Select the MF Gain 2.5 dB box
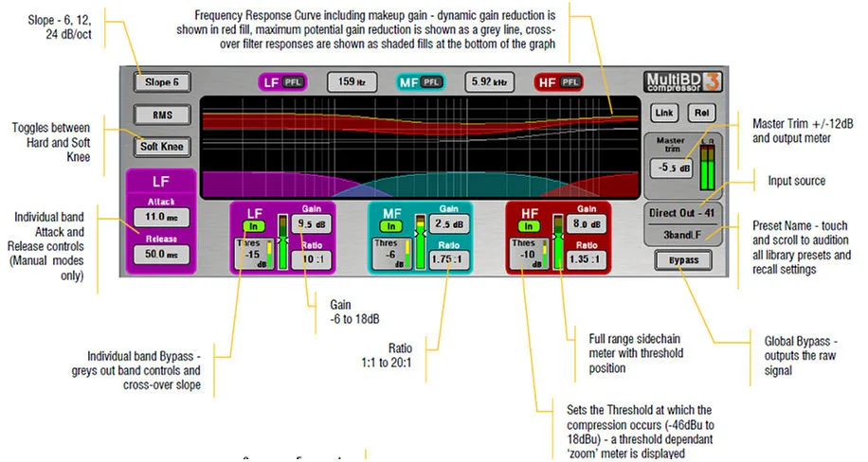The image size is (868, 462). (449, 224)
